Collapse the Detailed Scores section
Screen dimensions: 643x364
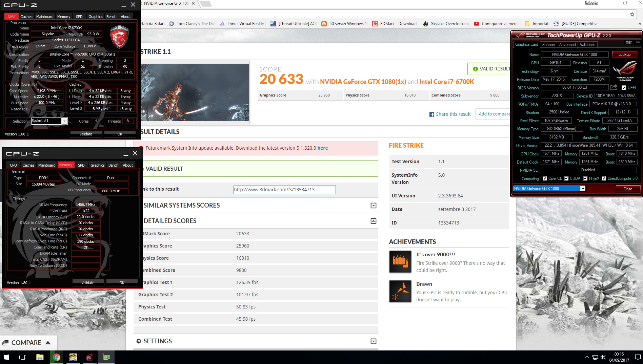click(373, 221)
